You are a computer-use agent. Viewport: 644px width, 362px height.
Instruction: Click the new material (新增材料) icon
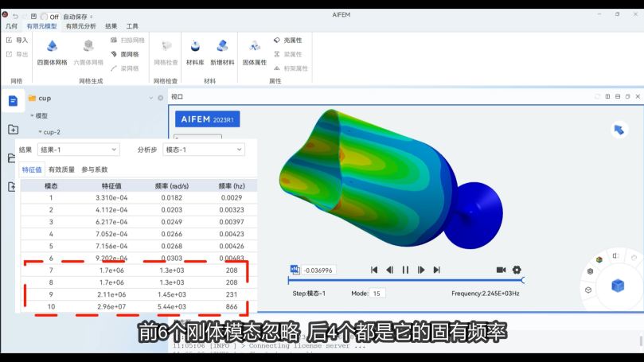pos(222,46)
